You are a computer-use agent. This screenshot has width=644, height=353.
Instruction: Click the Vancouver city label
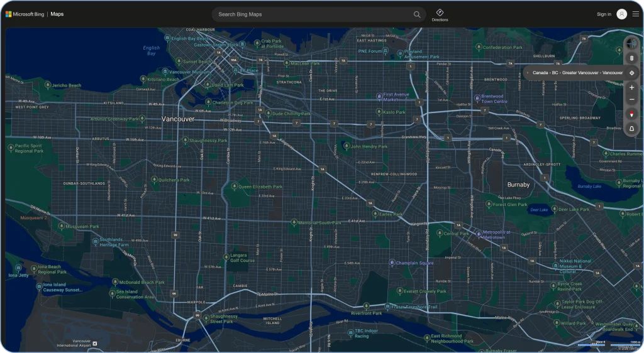click(x=178, y=119)
